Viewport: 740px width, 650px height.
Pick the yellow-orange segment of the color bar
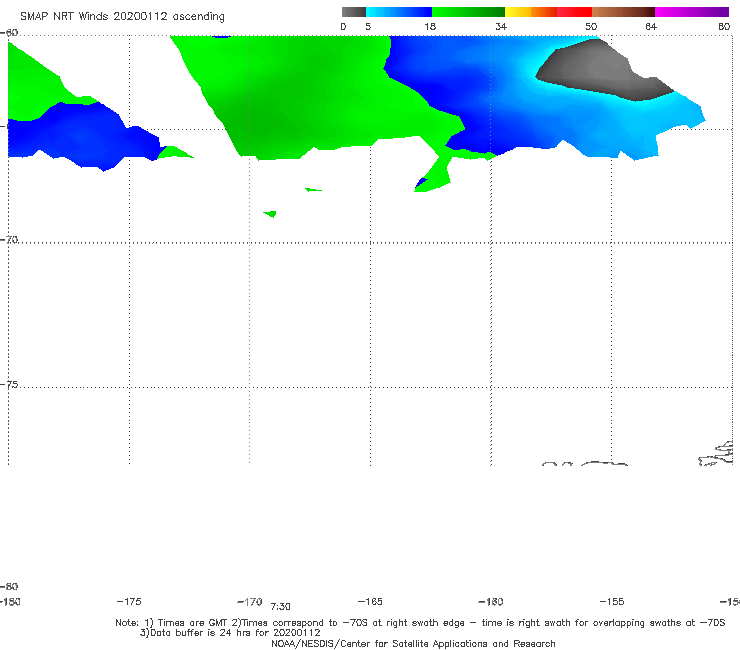click(531, 12)
